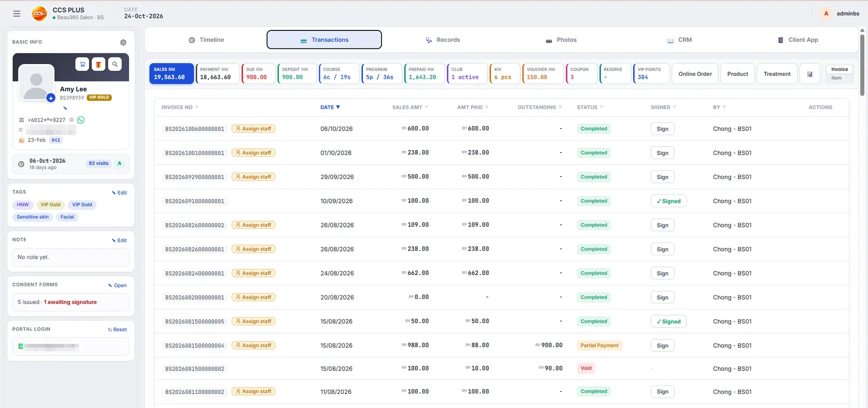
Task: Open the Course 6c / 19s card
Action: pos(339,74)
